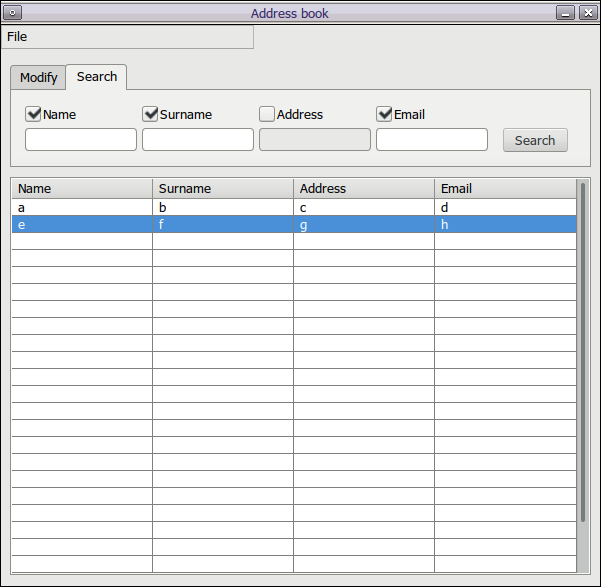Screen dimensions: 601x587
Task: Open the File menu
Action: tap(17, 37)
